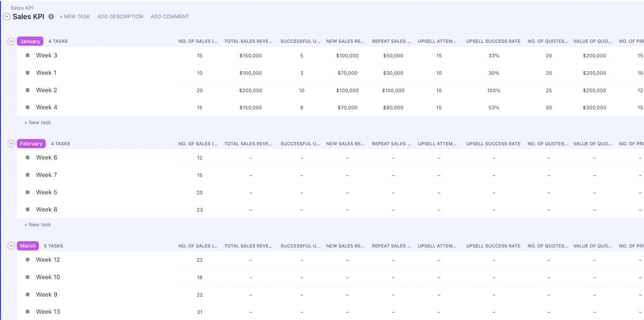Click the info icon beside Sales KPI title
Screen dimensions: 644x320
[52, 17]
